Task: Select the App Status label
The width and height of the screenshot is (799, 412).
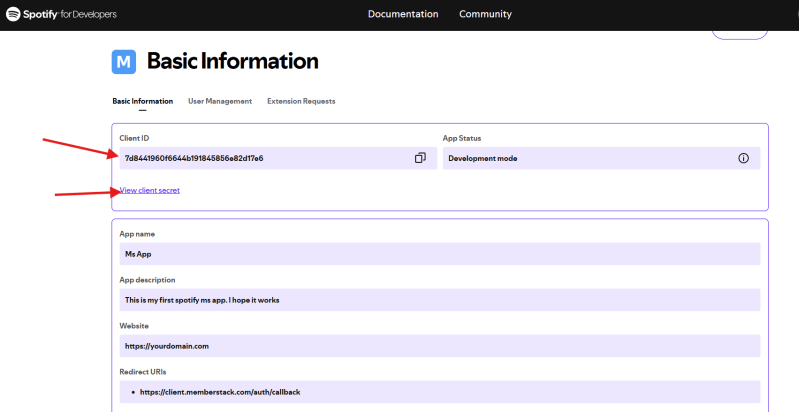Action: (x=462, y=138)
